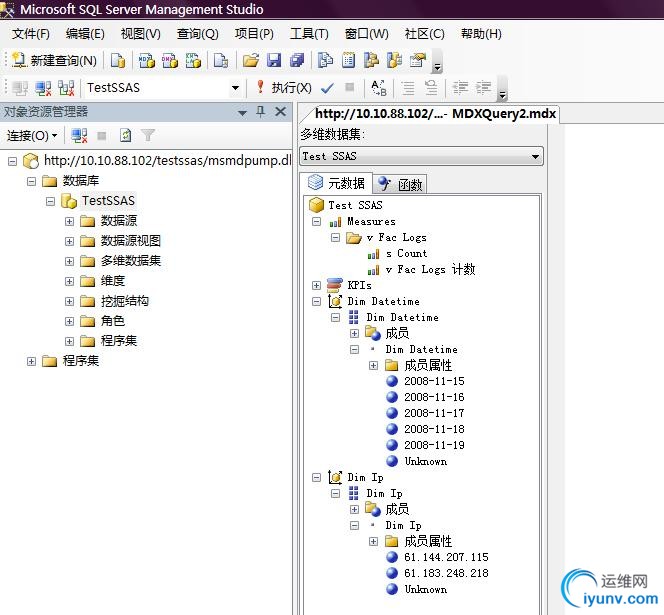Select the 2008-11-17 member
664x615 pixels.
(434, 413)
